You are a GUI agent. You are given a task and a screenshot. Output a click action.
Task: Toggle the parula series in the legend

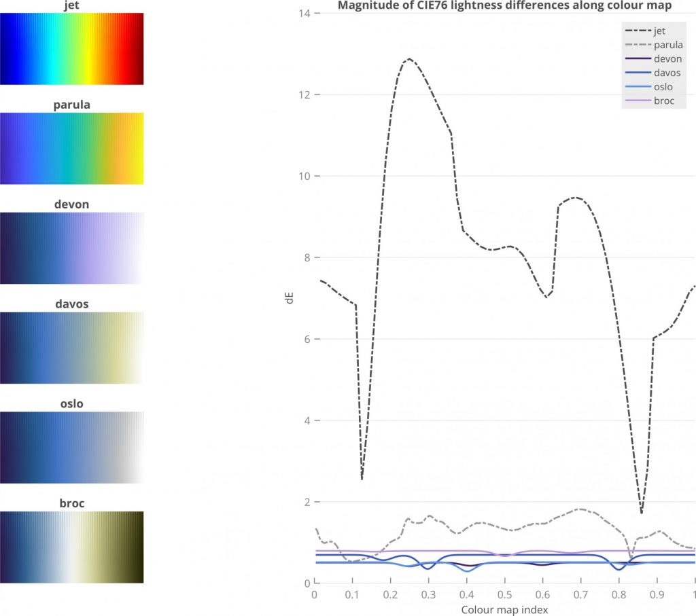(x=668, y=45)
